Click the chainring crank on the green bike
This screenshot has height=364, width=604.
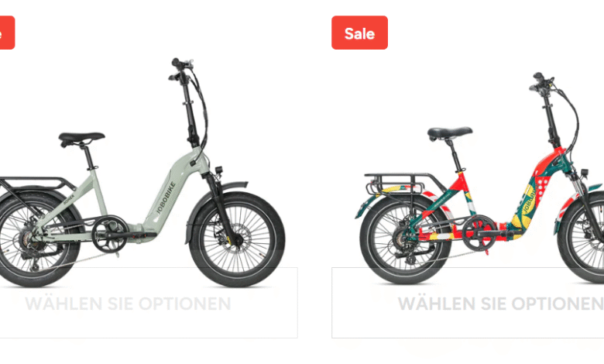[109, 234]
